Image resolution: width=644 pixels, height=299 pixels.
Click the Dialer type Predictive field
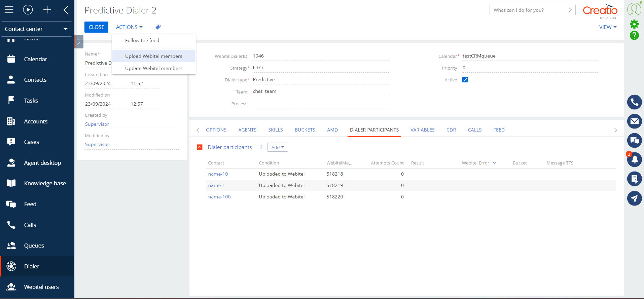coord(321,79)
